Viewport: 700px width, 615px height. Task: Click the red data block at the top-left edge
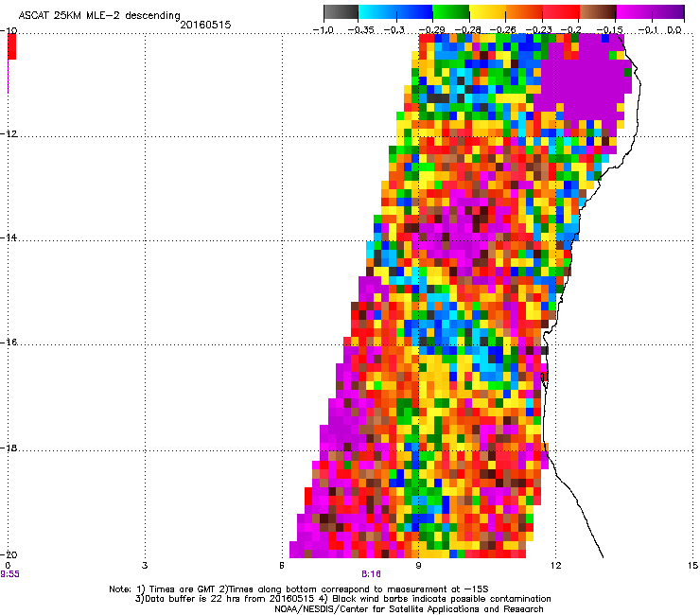11,46
